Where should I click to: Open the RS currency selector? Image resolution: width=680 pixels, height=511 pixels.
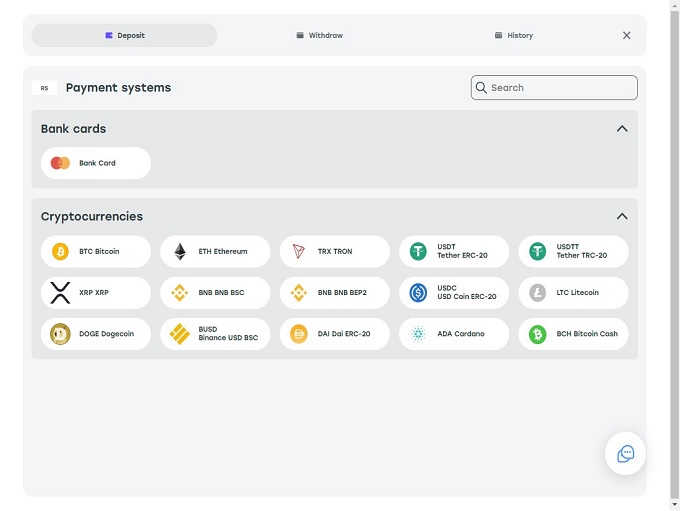pyautogui.click(x=44, y=88)
